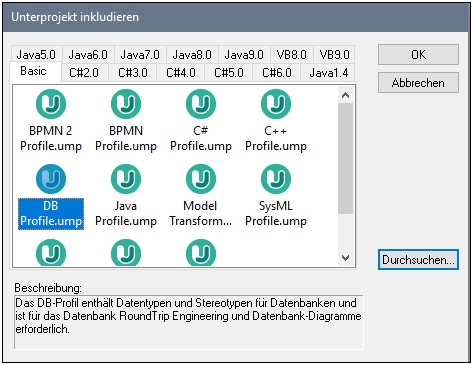
Task: Open the C#4.0 tab
Action: pos(181,73)
